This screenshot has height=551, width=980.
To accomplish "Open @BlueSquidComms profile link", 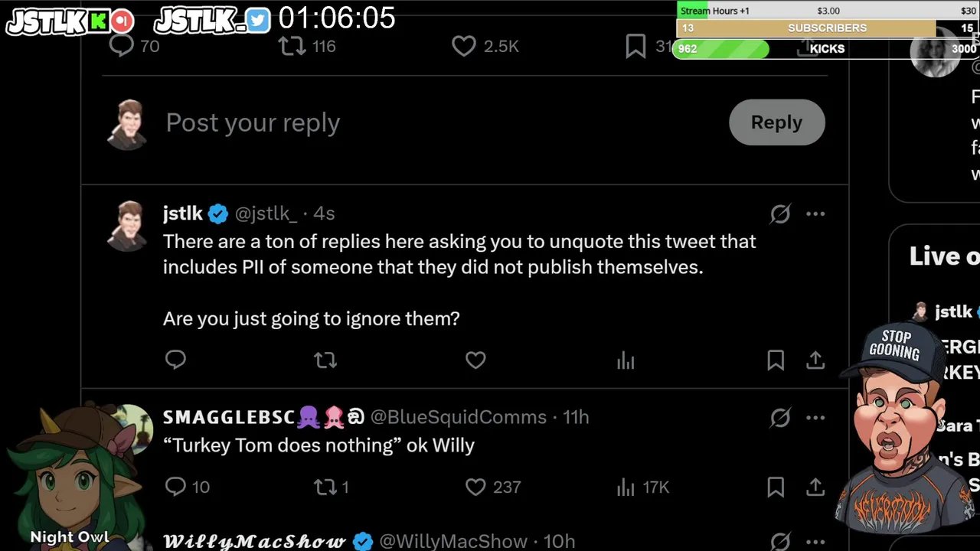I will point(459,417).
